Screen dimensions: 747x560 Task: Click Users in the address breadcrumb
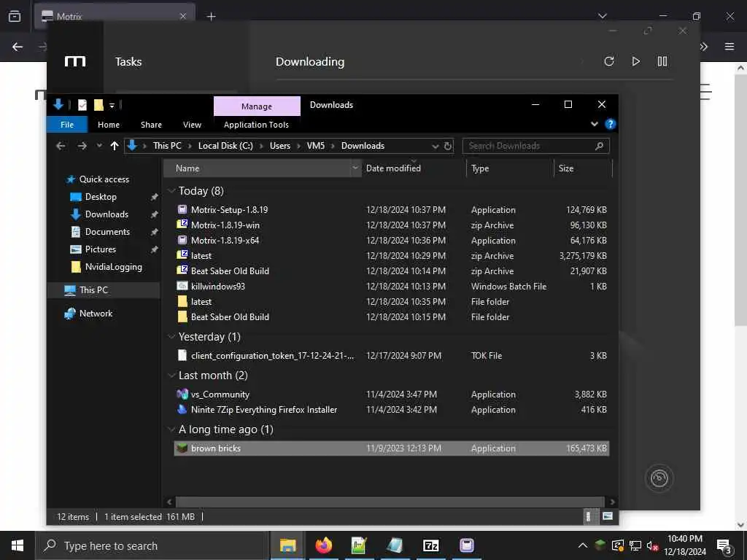point(279,146)
